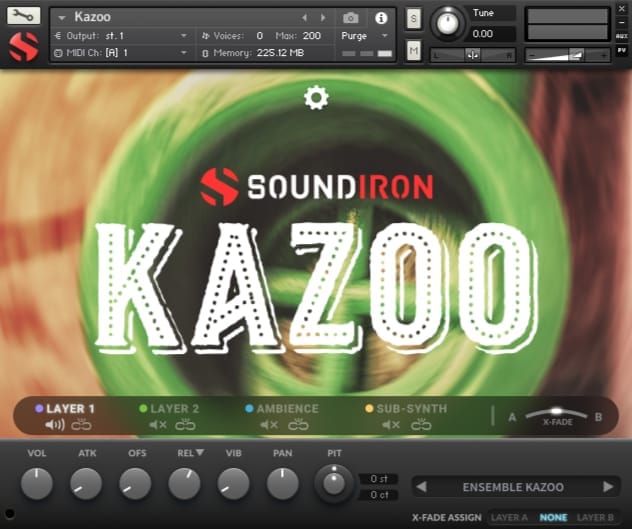The height and width of the screenshot is (529, 632).
Task: Click the link icon under Ambience
Action: point(298,425)
